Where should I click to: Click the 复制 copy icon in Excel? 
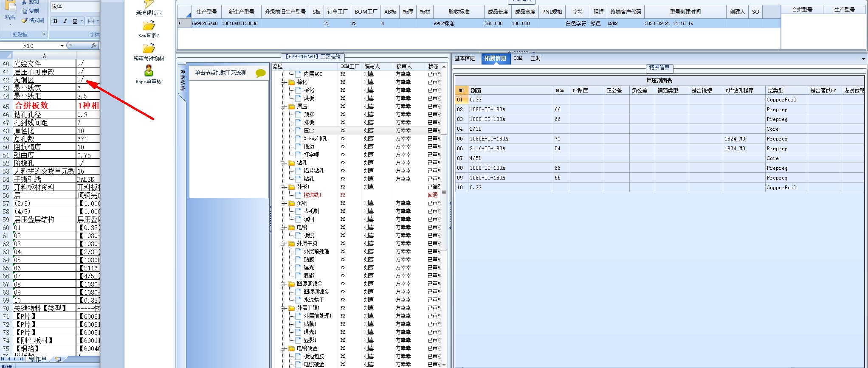pos(24,11)
